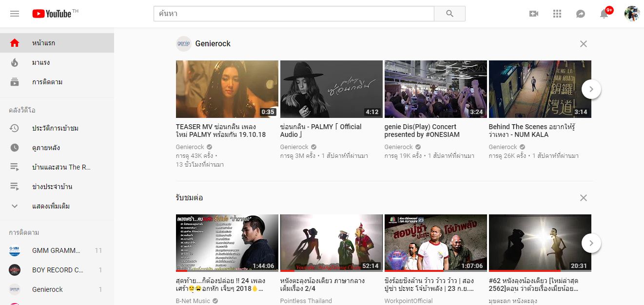The image size is (644, 305).
Task: Show next videos in รับชมต่อ row
Action: pos(591,243)
